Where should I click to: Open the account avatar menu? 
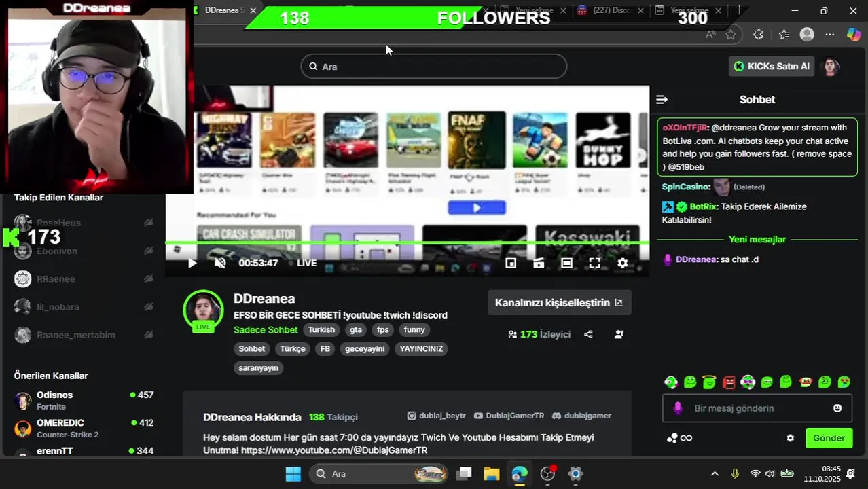click(x=830, y=67)
